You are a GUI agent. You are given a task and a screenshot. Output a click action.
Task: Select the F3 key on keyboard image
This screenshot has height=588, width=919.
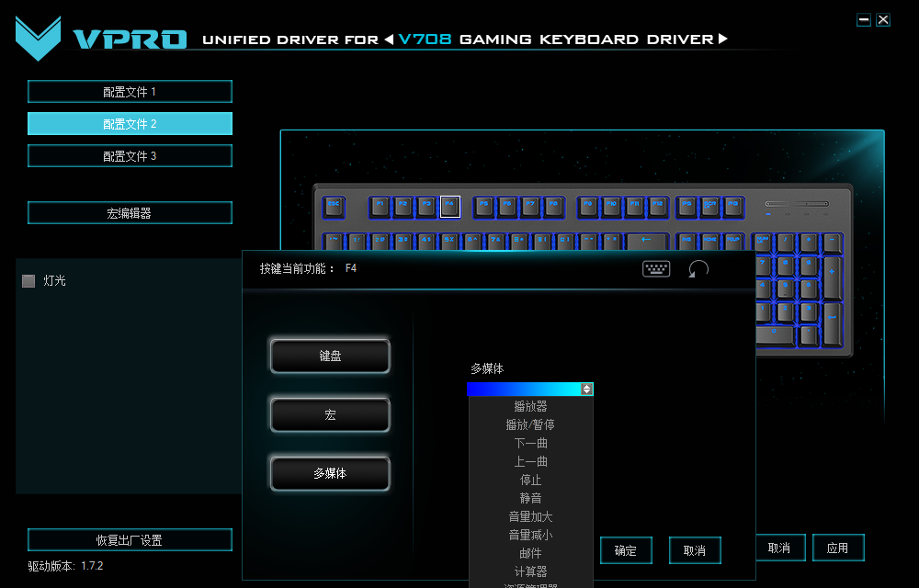click(426, 207)
